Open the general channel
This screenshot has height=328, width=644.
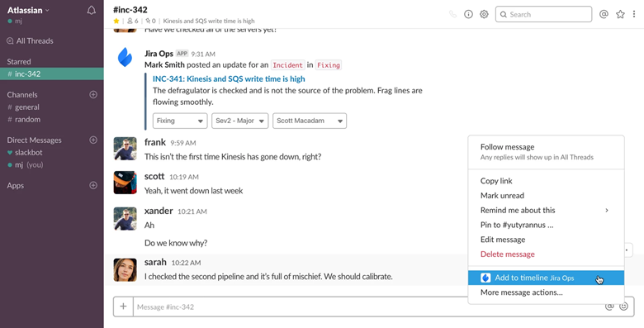27,107
